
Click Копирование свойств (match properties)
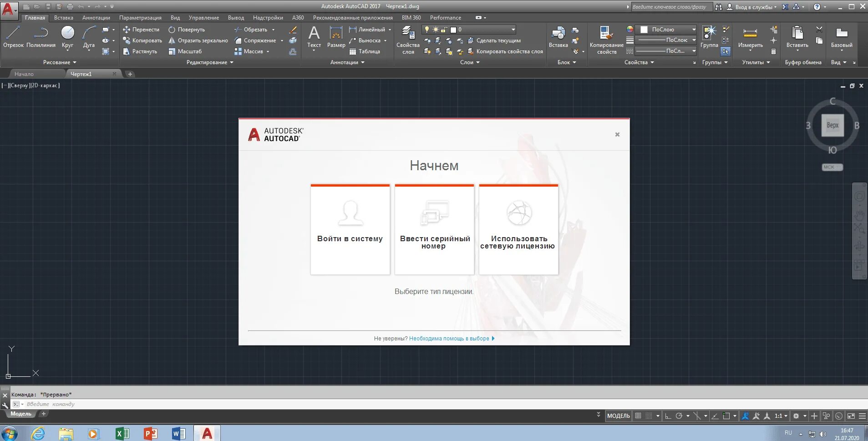(606, 40)
